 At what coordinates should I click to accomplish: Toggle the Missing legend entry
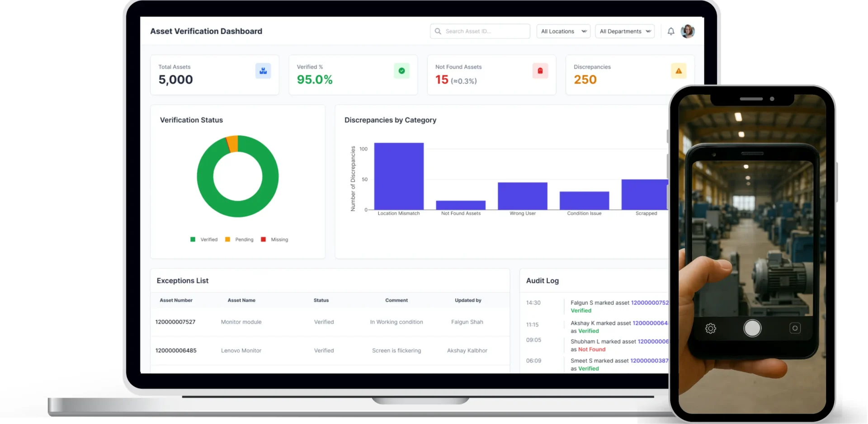tap(275, 239)
